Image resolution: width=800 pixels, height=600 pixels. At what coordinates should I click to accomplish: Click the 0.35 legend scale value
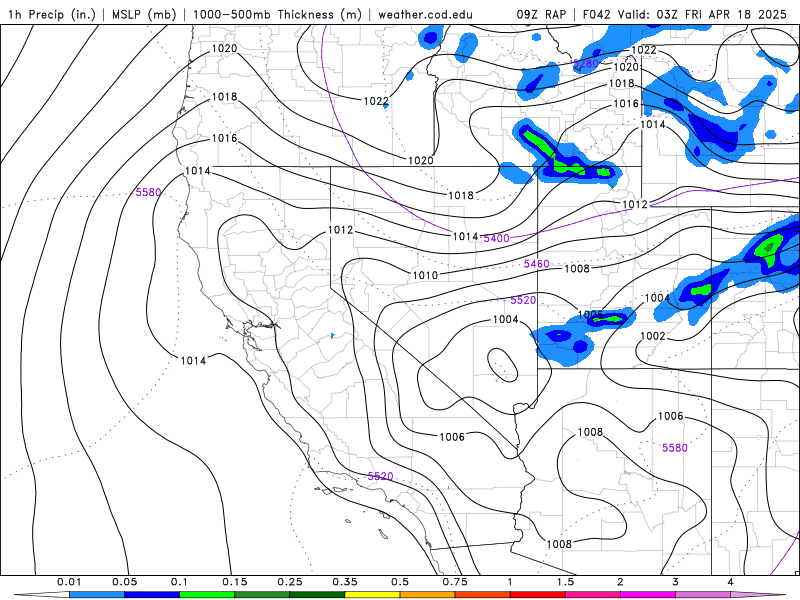(344, 582)
